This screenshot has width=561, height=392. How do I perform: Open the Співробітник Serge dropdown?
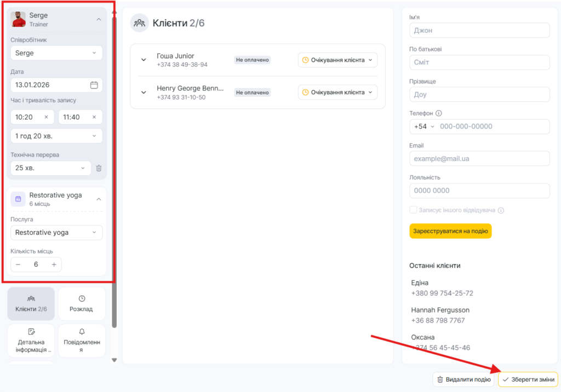pos(56,53)
